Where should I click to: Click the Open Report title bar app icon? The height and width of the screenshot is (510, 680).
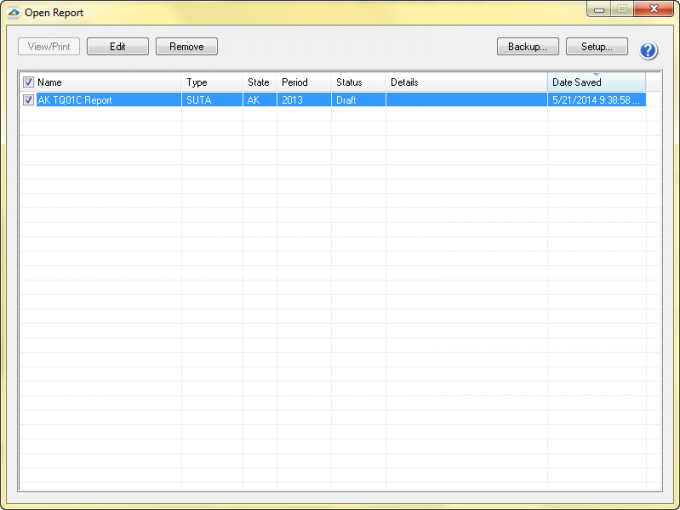pos(13,12)
